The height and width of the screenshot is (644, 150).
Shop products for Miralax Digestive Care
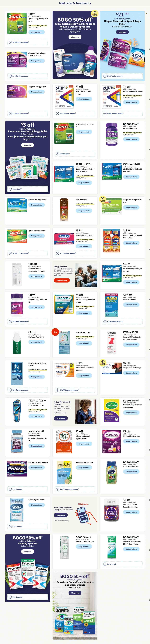point(131,441)
